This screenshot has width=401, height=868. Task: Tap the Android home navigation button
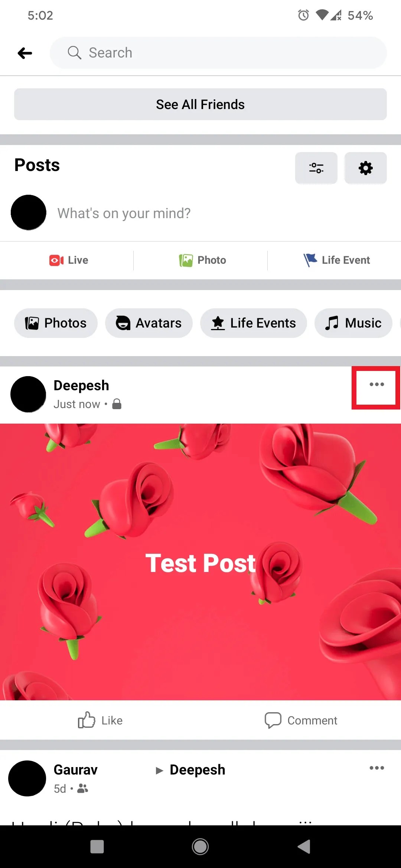pyautogui.click(x=200, y=847)
